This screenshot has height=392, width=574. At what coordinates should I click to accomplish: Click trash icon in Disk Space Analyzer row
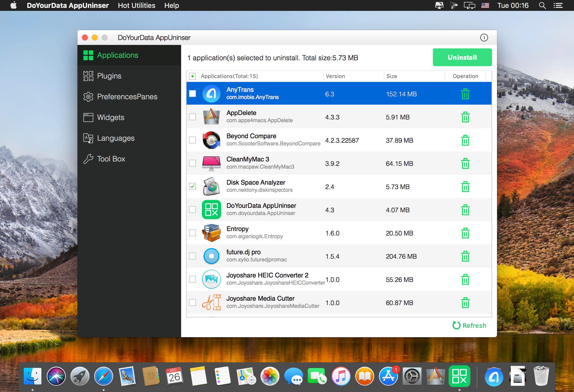[465, 187]
